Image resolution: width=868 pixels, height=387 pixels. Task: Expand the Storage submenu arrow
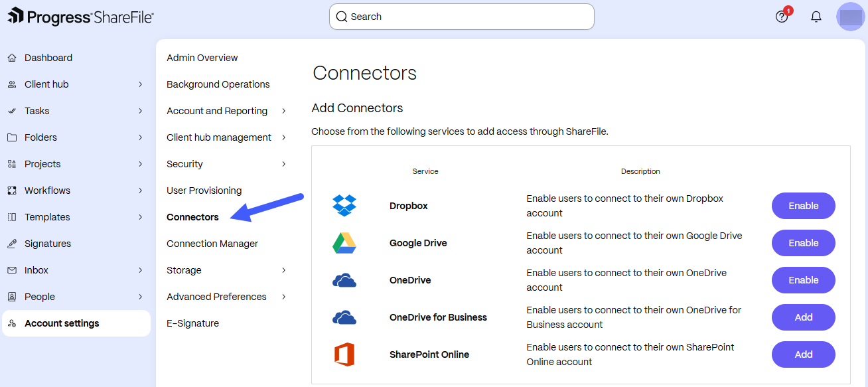pyautogui.click(x=284, y=270)
